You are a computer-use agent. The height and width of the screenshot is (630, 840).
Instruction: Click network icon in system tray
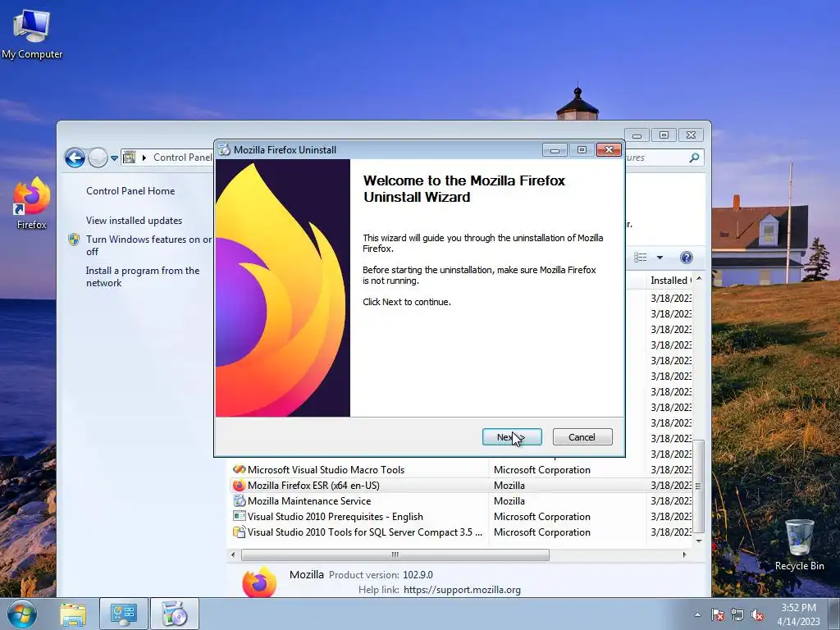pos(737,614)
